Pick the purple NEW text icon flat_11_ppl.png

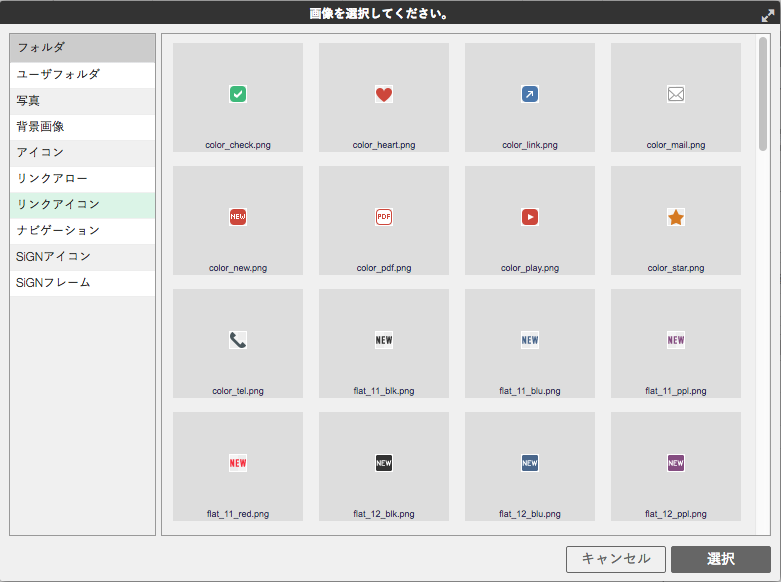click(675, 340)
